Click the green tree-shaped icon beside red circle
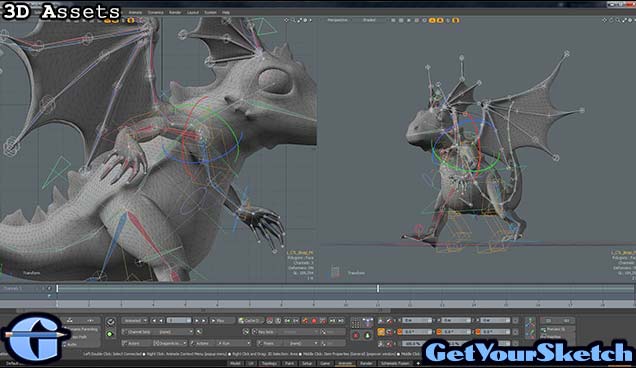 tap(367, 335)
